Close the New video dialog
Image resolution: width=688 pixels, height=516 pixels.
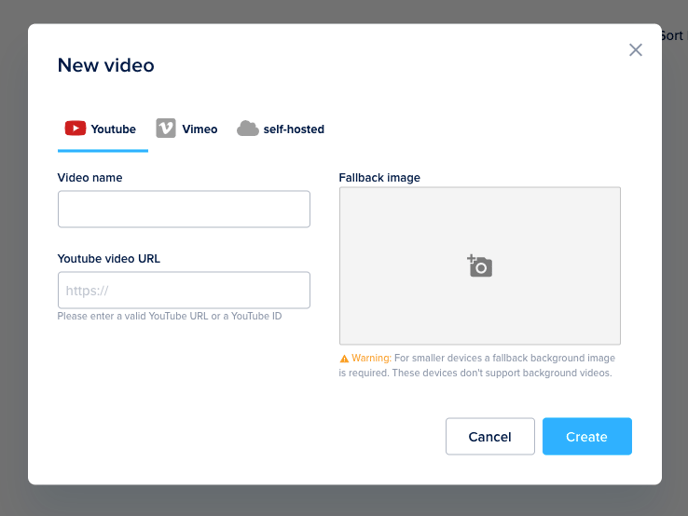[635, 50]
